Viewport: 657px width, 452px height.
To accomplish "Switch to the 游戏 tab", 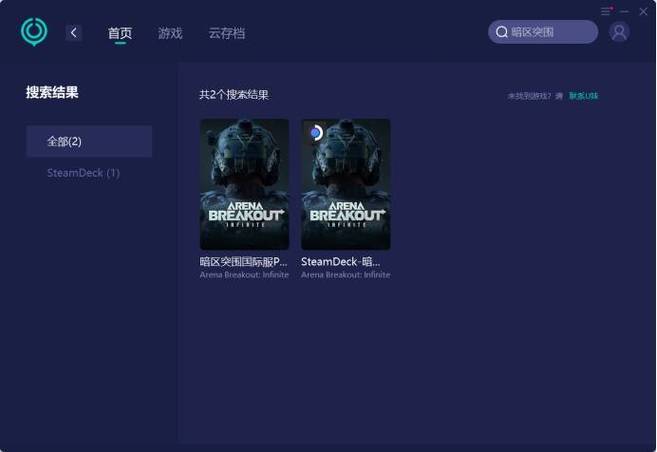I will 170,33.
